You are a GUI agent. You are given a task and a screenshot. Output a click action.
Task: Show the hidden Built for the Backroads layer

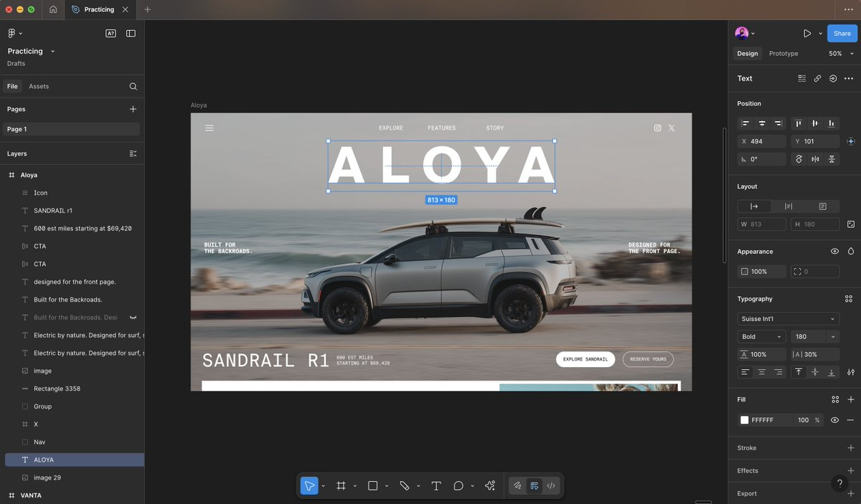click(133, 317)
